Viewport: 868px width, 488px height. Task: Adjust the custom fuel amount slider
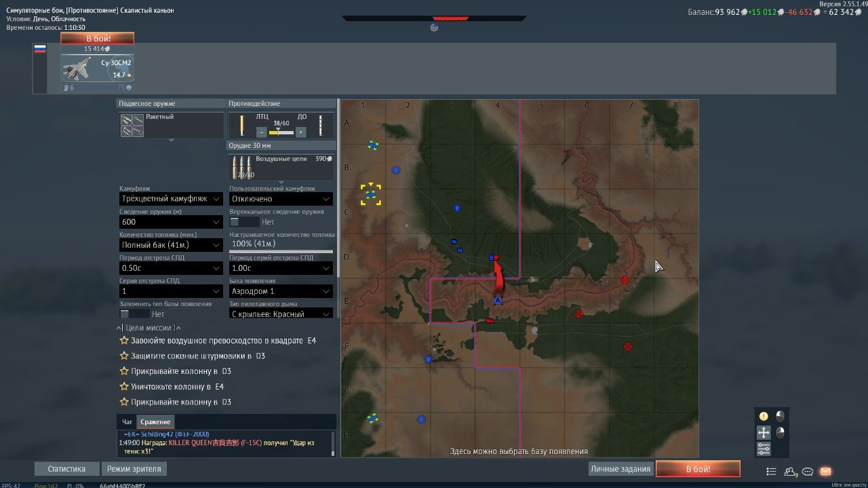point(281,251)
